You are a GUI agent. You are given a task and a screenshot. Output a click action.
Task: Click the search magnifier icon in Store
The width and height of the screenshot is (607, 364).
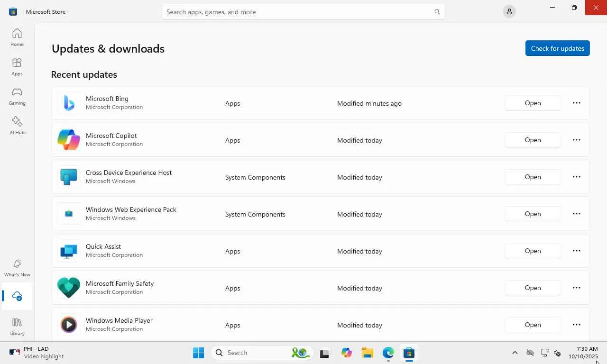pos(437,12)
